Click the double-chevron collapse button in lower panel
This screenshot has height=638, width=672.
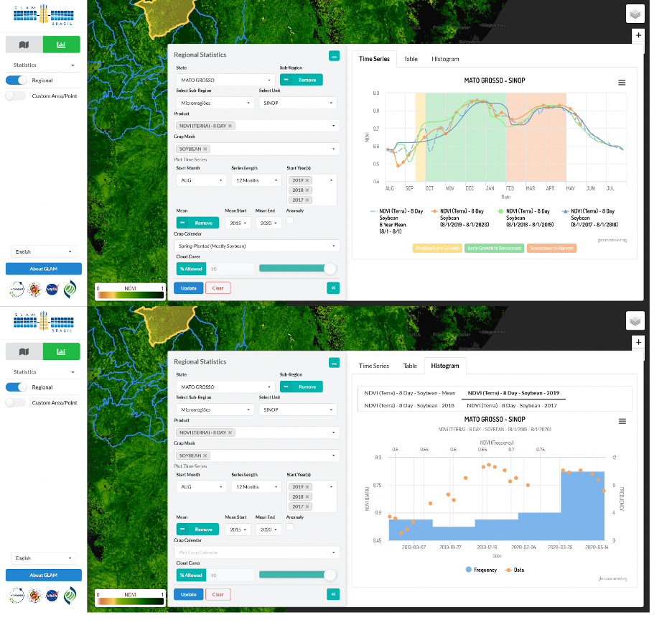[x=333, y=594]
